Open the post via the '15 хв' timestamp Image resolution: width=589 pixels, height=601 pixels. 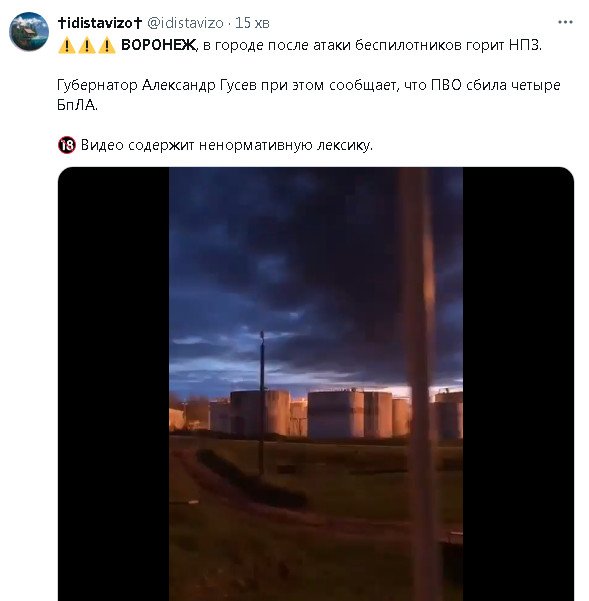pos(252,23)
